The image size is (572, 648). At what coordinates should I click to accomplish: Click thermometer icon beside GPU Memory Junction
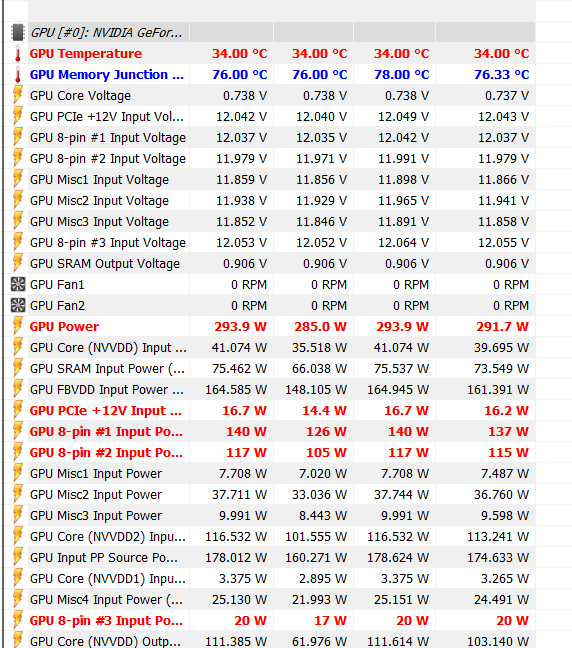click(18, 75)
